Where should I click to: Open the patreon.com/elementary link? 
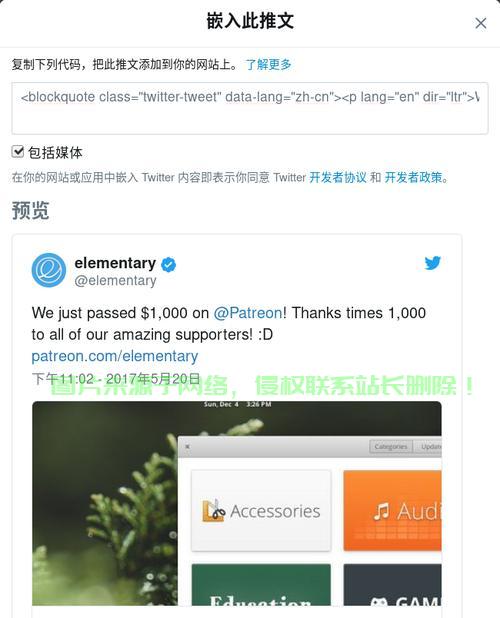click(x=115, y=356)
